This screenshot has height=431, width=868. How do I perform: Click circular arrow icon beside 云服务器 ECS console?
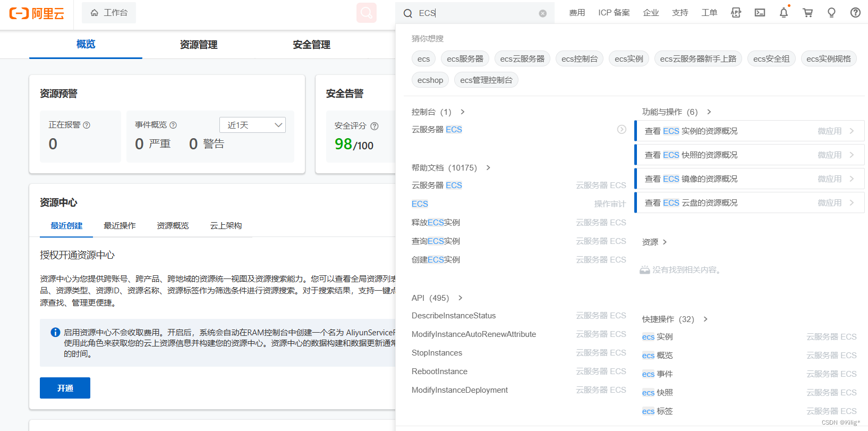click(x=622, y=129)
